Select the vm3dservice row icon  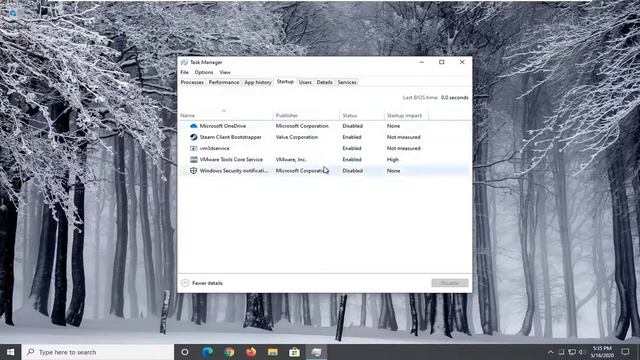[193, 148]
